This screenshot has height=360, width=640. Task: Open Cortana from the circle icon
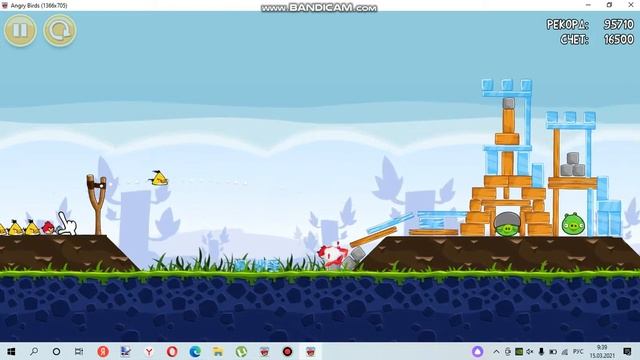[x=57, y=351]
